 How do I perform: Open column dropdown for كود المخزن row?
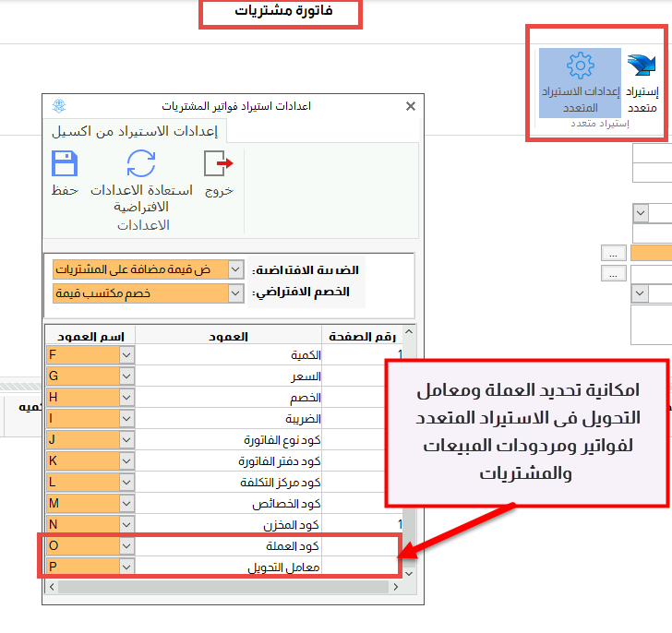[126, 524]
